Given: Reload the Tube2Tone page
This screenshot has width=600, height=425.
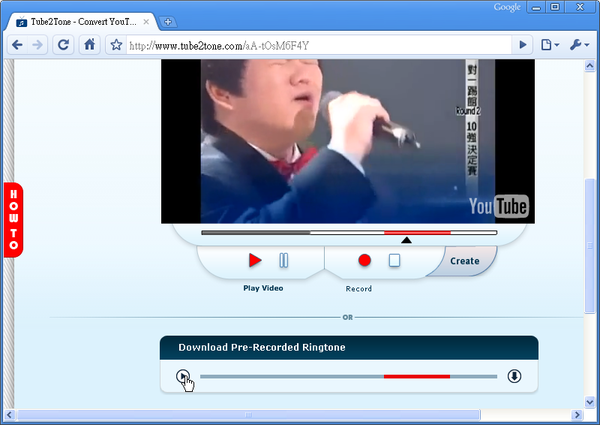Looking at the screenshot, I should click(x=63, y=45).
